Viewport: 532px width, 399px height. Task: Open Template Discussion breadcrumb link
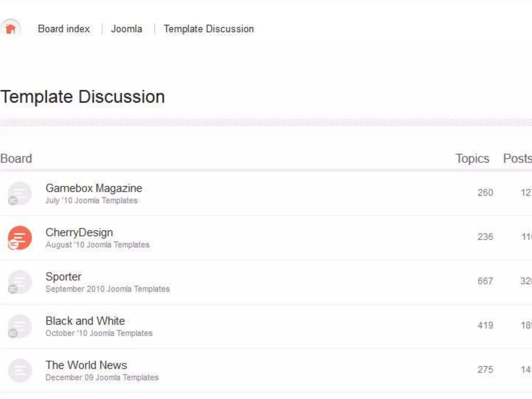[x=209, y=29]
